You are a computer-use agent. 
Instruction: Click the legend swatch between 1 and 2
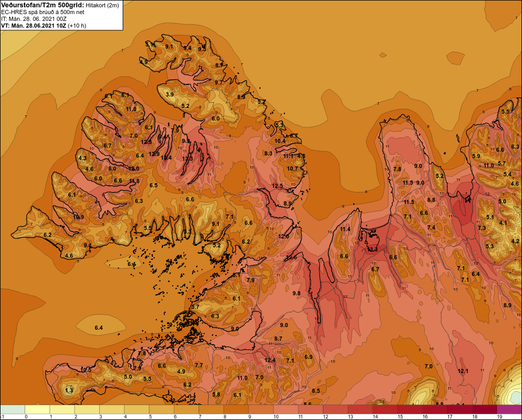(62, 410)
